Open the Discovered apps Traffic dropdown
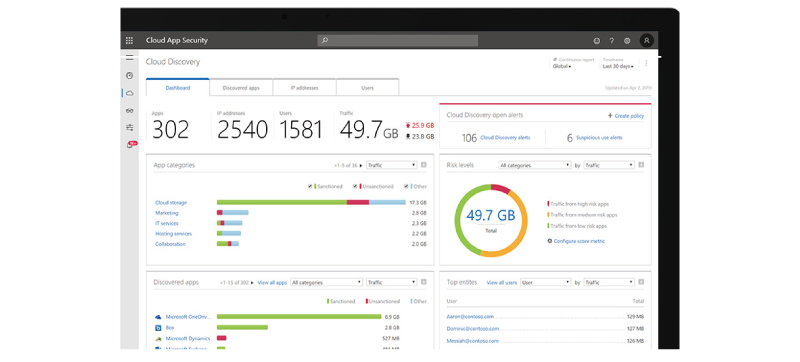Viewport: 800px width, 362px height. (391, 282)
